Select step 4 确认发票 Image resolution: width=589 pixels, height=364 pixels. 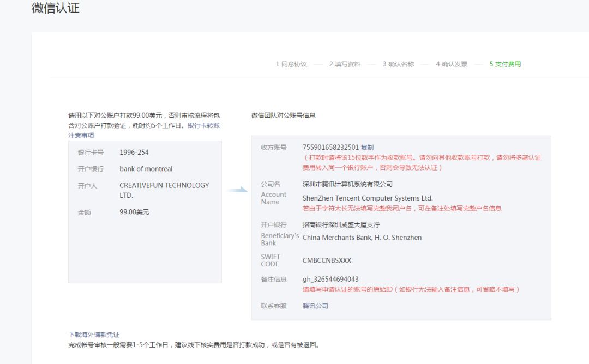tap(452, 64)
